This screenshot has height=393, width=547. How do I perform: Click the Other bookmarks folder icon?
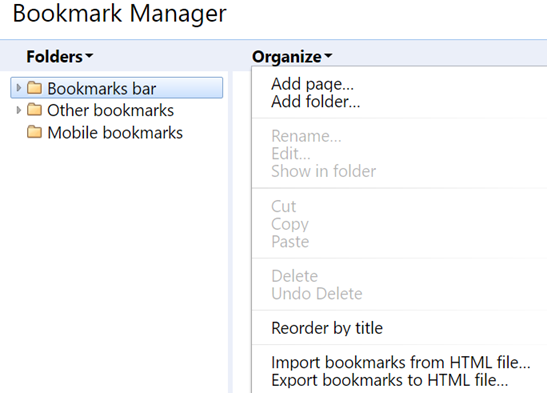point(34,110)
